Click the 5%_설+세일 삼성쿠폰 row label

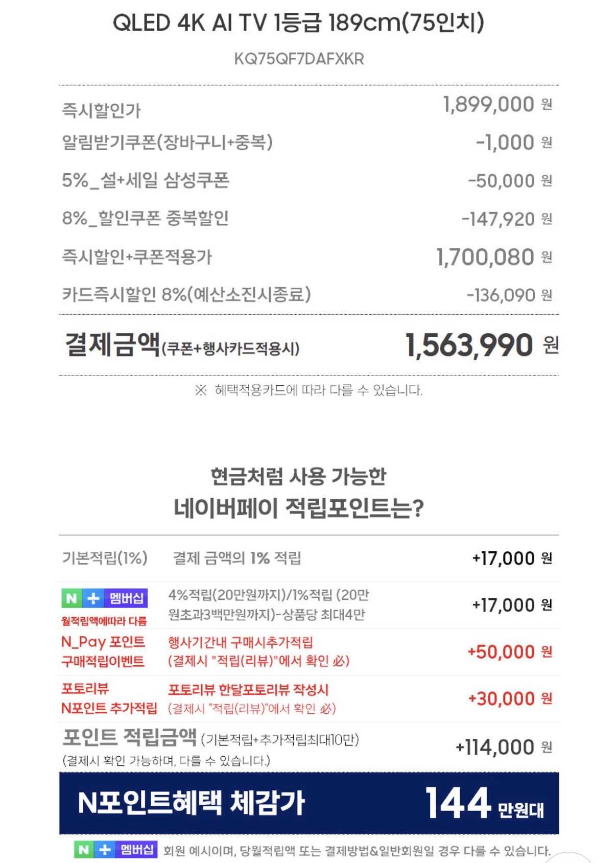(x=146, y=180)
